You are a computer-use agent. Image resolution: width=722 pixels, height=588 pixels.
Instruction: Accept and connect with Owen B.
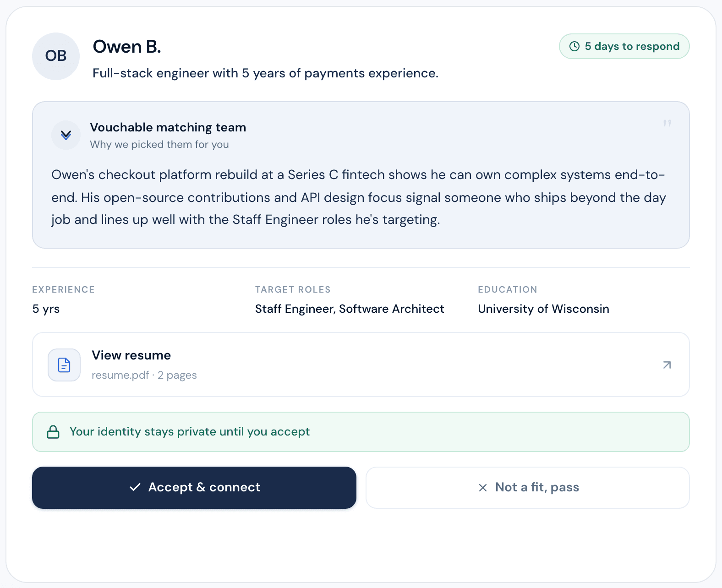[x=194, y=488]
